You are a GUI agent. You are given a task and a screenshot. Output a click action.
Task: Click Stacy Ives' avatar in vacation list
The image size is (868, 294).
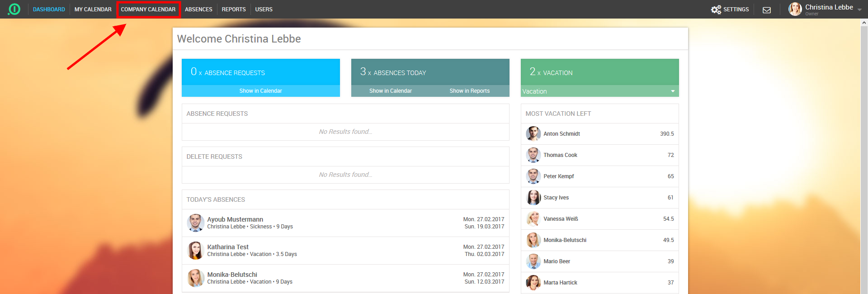tap(533, 198)
